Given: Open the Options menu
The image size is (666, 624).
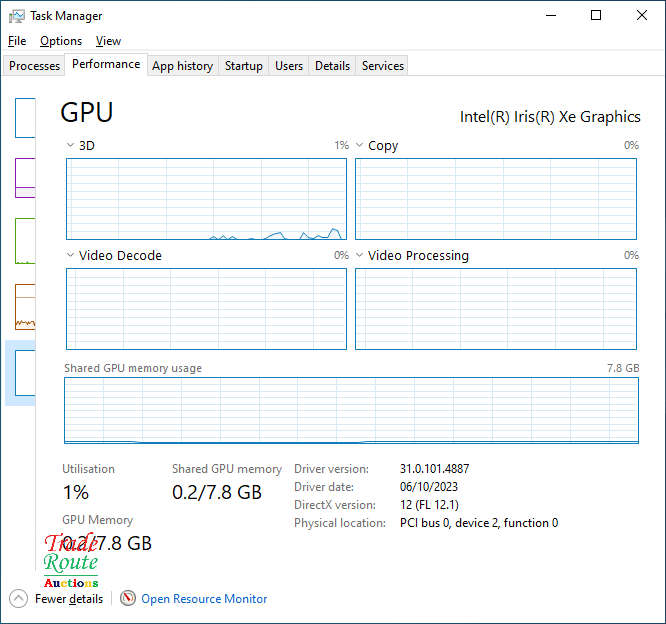Looking at the screenshot, I should tap(61, 41).
